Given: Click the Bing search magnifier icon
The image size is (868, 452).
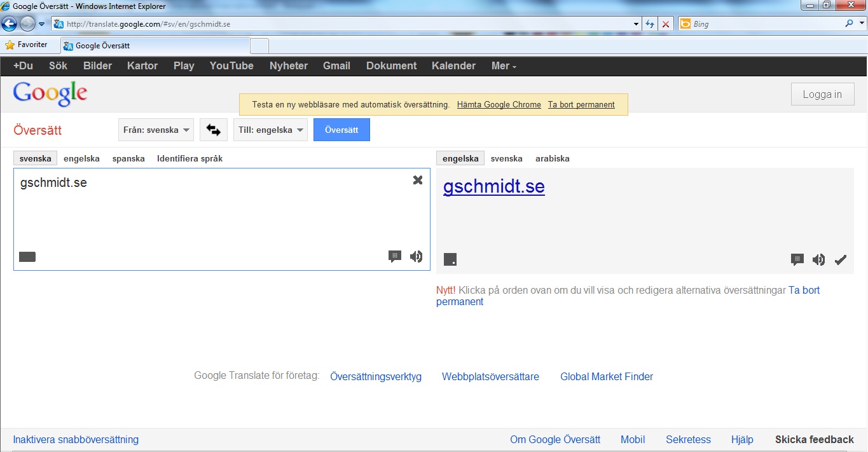Looking at the screenshot, I should pyautogui.click(x=849, y=24).
